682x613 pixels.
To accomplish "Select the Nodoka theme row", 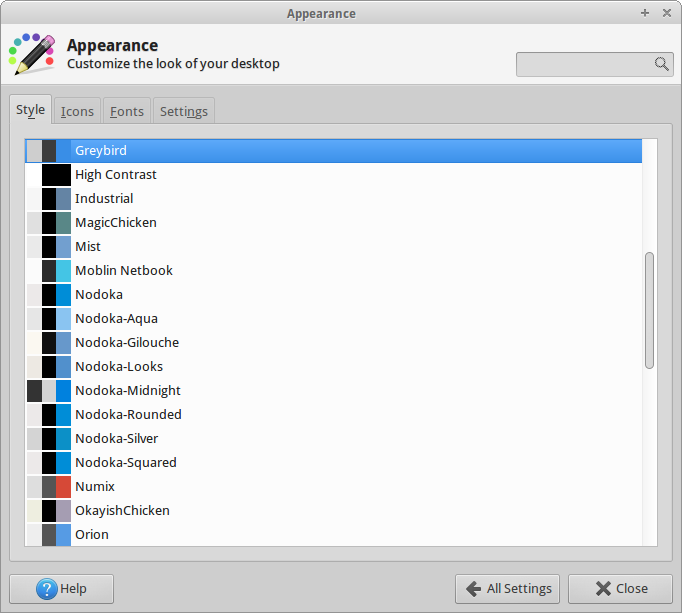I will point(334,295).
